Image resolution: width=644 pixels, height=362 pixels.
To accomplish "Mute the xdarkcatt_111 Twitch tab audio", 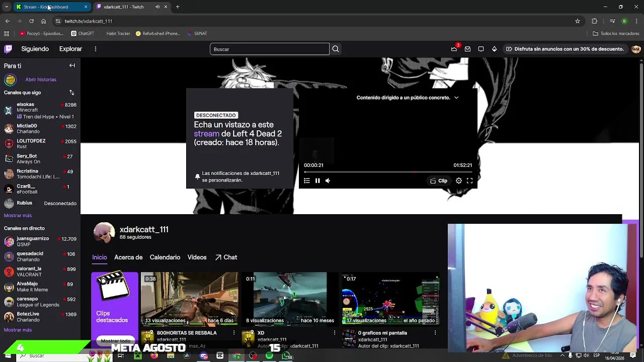I will pos(157,7).
